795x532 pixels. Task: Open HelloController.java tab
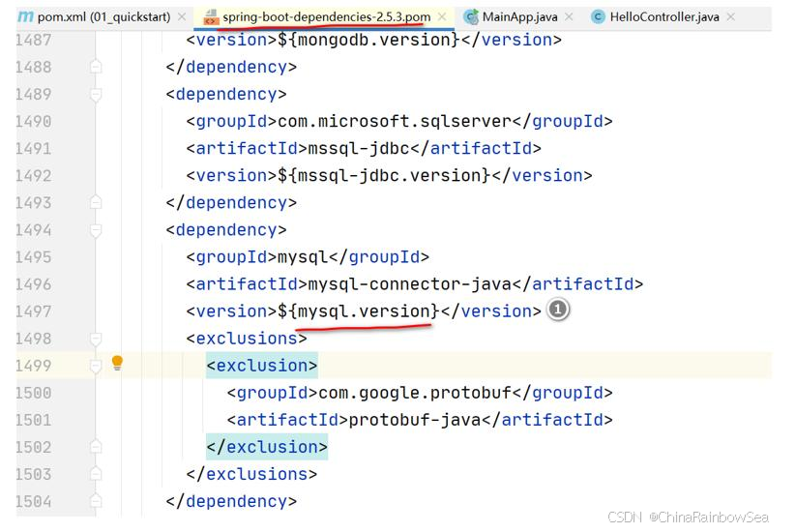click(x=664, y=16)
